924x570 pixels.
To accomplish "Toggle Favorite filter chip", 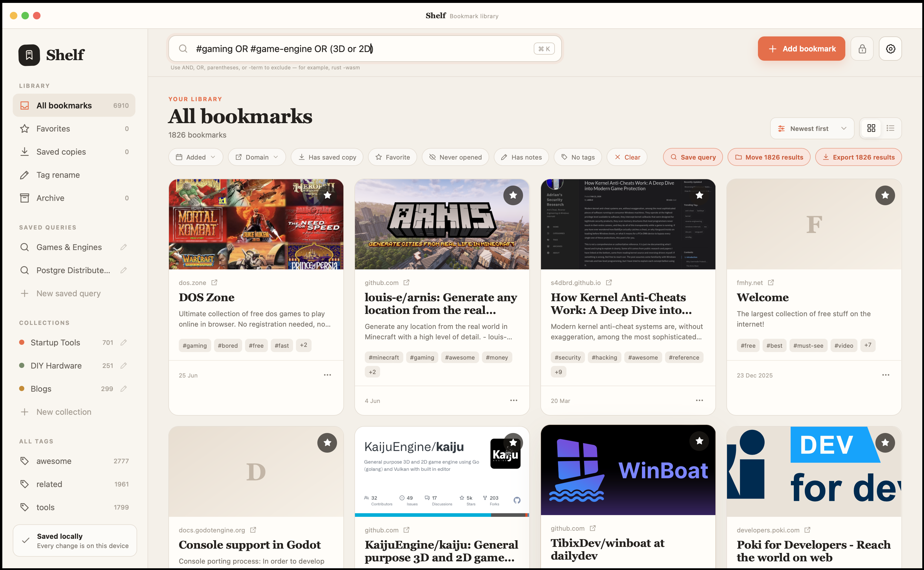I will point(392,157).
